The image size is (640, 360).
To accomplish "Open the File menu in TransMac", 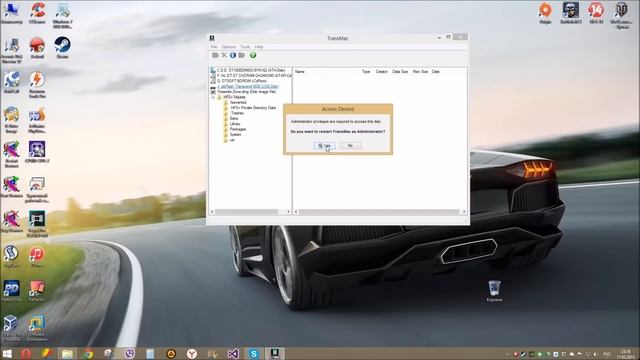I will (214, 47).
